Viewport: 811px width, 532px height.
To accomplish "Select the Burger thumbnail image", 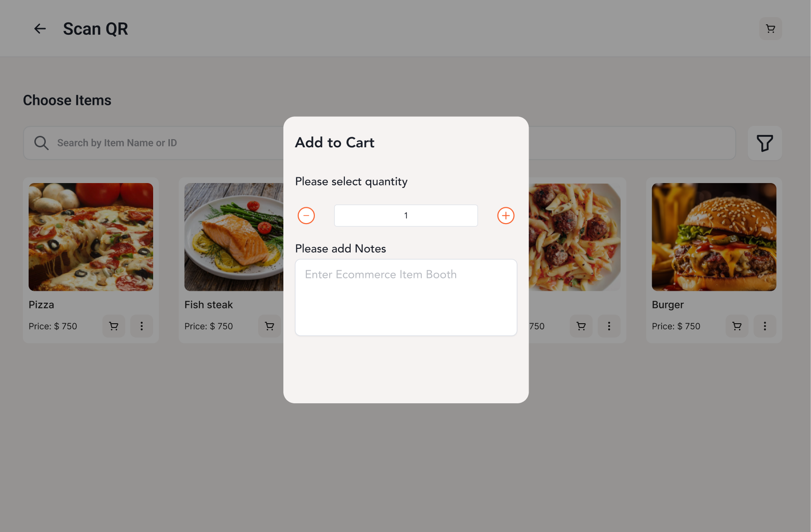I will tap(714, 237).
